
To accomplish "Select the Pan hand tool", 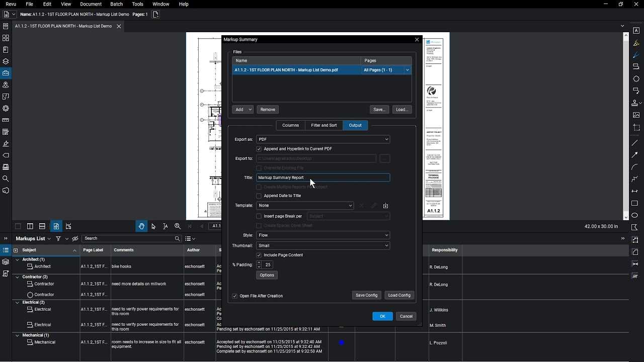I will (x=141, y=227).
